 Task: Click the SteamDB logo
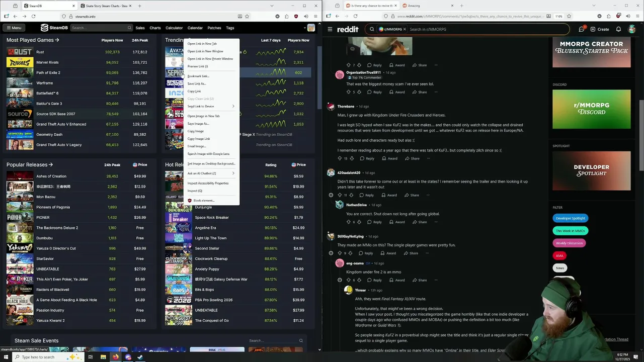coord(54,28)
